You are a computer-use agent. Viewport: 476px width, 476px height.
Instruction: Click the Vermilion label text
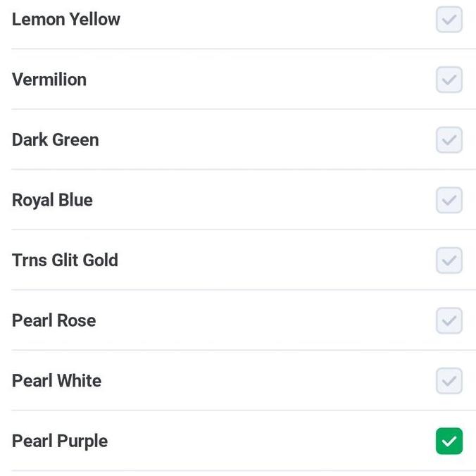pyautogui.click(x=49, y=80)
